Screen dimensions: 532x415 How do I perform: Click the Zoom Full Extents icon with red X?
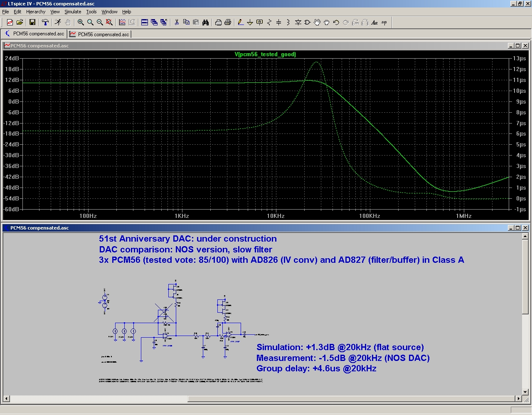point(109,22)
